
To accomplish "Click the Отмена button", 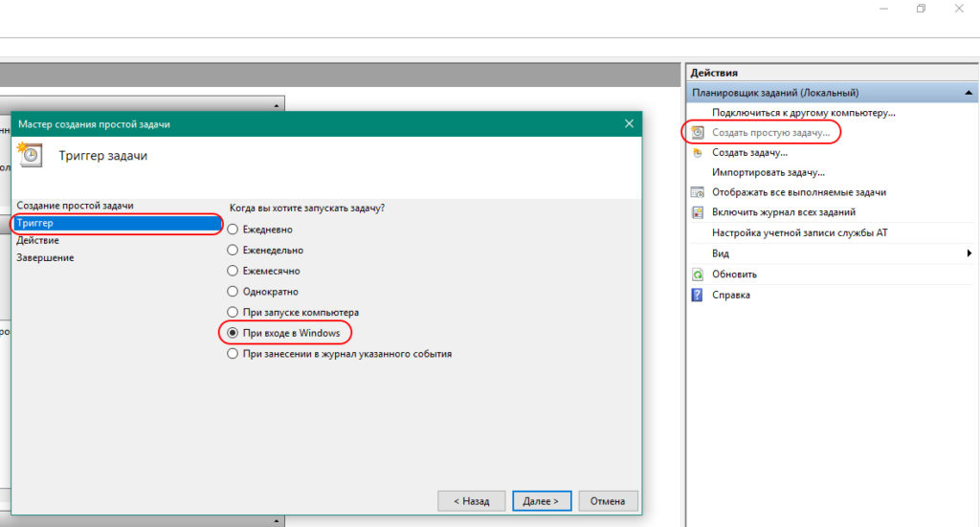I will point(608,501).
